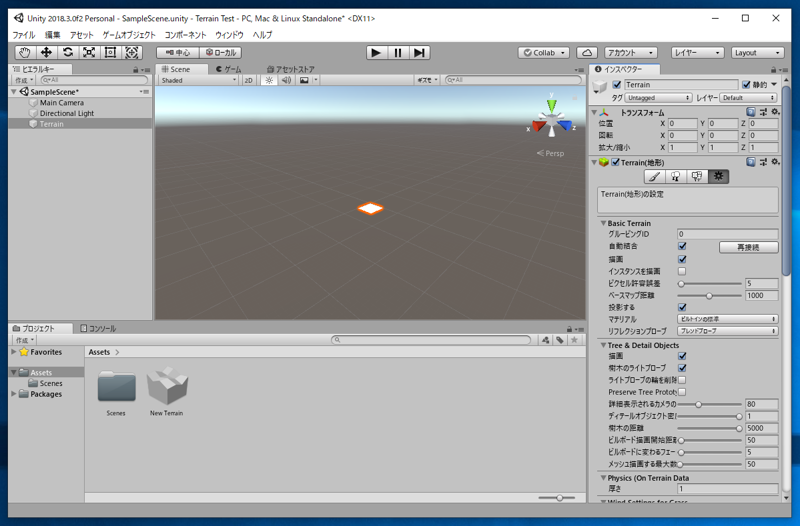Adjust the ベースマップ距離 slider
This screenshot has width=800, height=526.
click(710, 295)
